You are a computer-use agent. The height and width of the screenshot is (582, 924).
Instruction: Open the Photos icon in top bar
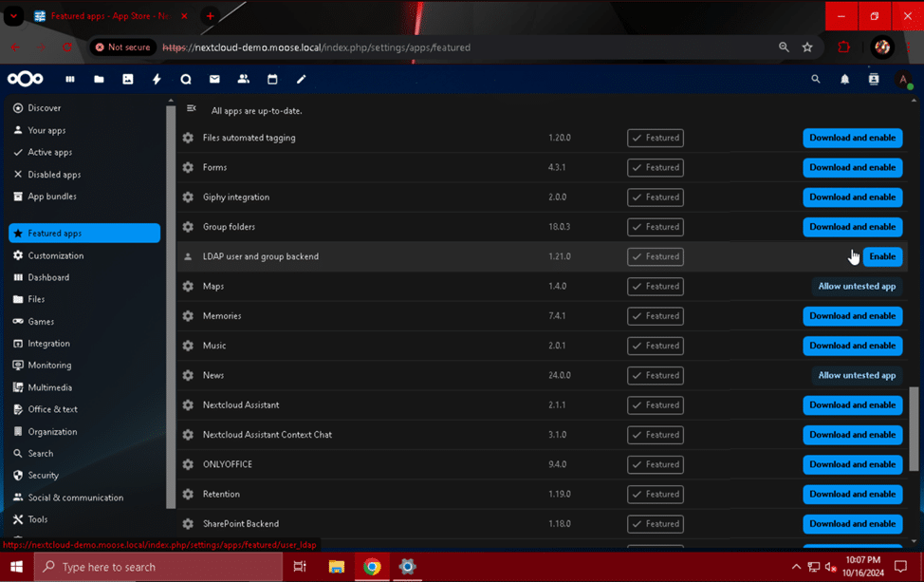128,79
